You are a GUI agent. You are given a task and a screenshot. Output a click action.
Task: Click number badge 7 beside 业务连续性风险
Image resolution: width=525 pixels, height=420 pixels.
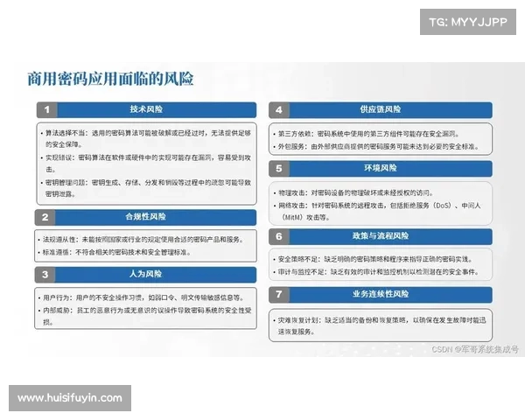279,294
